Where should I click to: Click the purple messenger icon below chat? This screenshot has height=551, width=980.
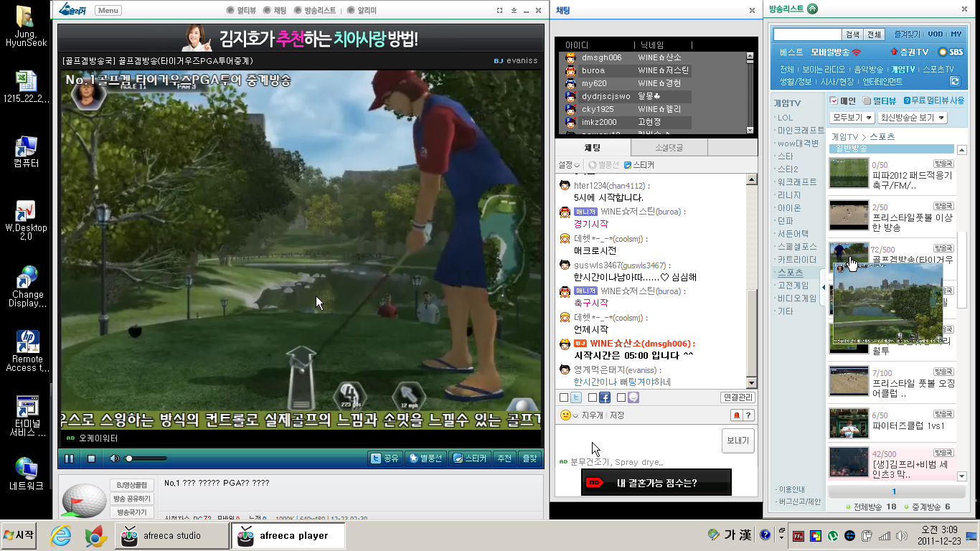click(x=633, y=397)
